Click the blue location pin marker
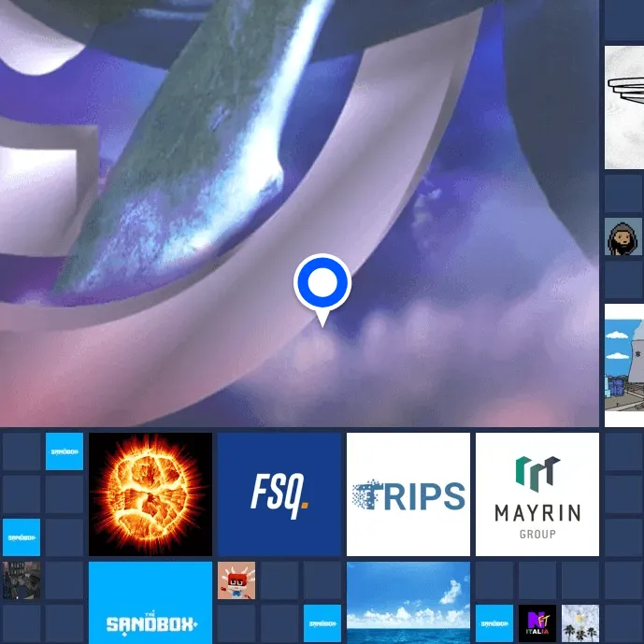Image resolution: width=644 pixels, height=644 pixels. 322,289
